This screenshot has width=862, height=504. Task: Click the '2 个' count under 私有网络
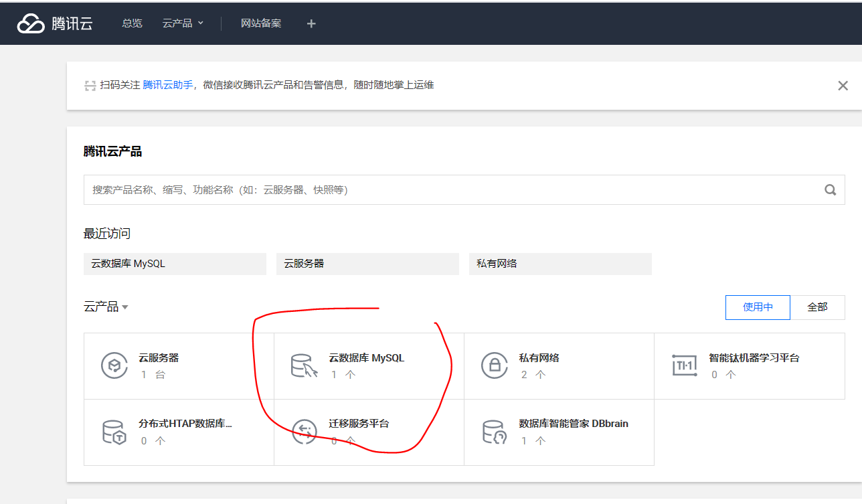tap(533, 375)
